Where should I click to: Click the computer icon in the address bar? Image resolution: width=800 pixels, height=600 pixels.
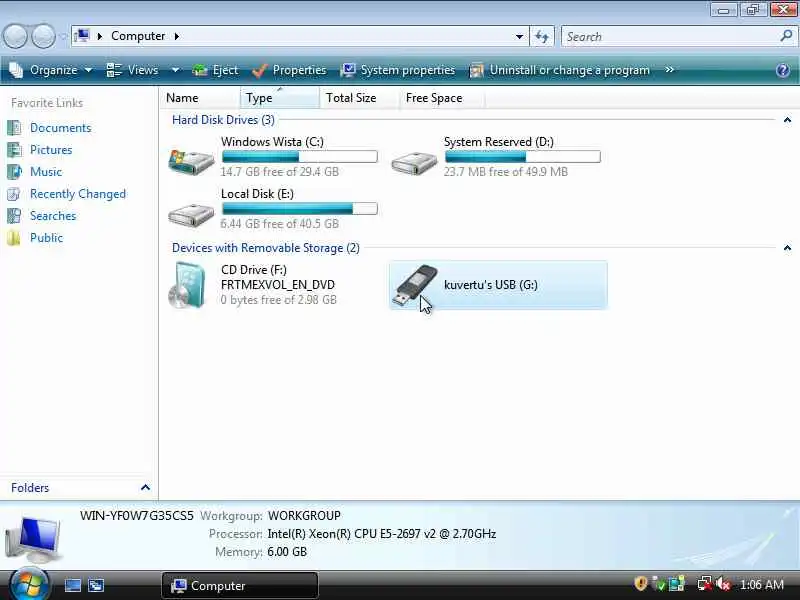point(82,36)
